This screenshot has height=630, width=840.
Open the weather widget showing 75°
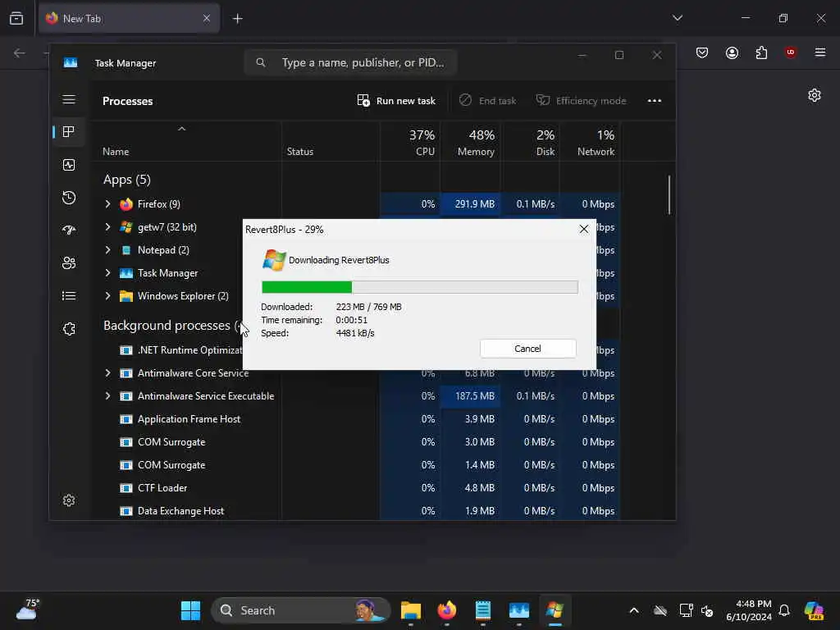(x=27, y=609)
